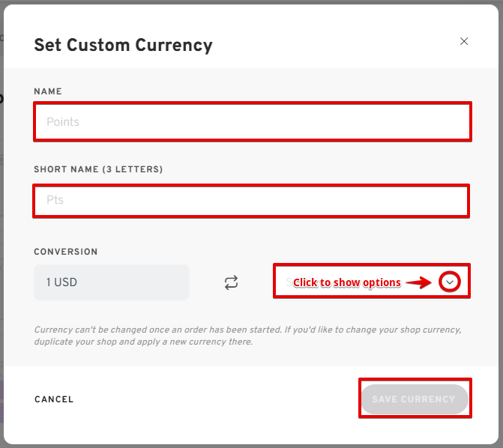Click the red arrow pointing at chevron
Screen dimensions: 503x448
[420, 282]
